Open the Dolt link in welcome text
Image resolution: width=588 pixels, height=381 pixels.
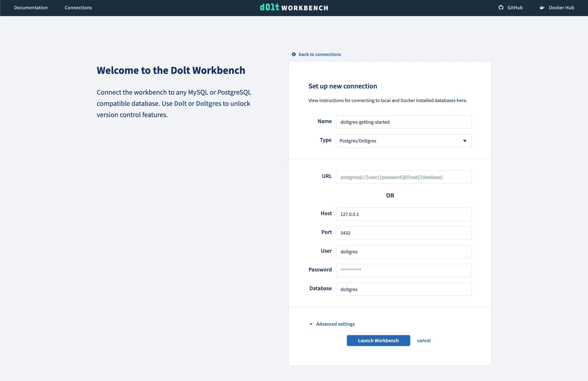[x=180, y=104]
